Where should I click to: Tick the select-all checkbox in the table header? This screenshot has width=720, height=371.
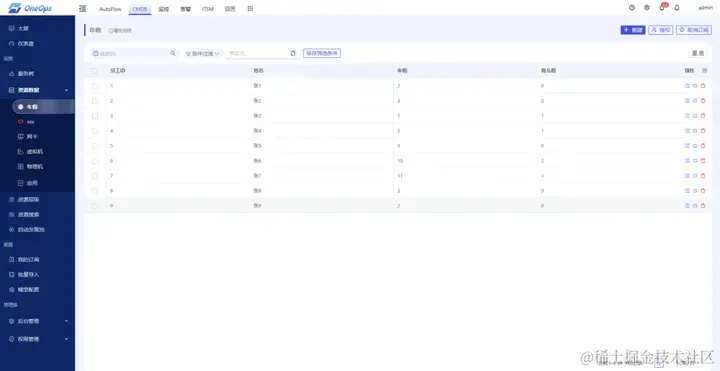[x=95, y=71]
